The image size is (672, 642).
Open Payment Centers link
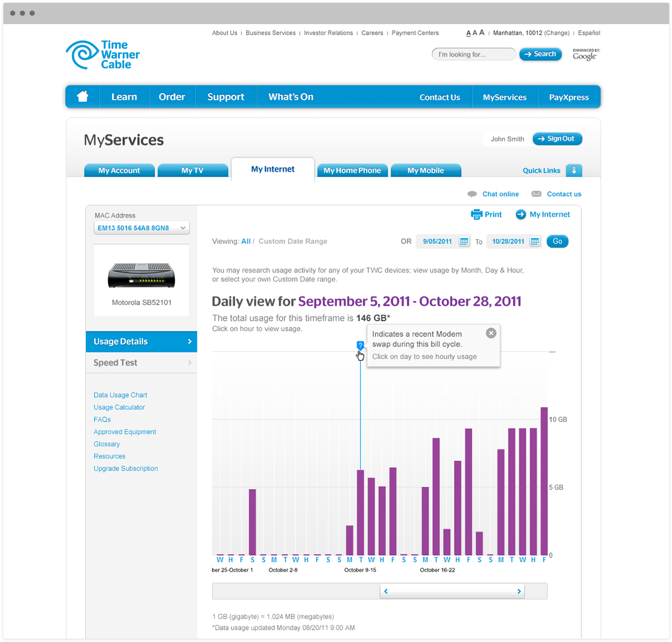pyautogui.click(x=415, y=33)
